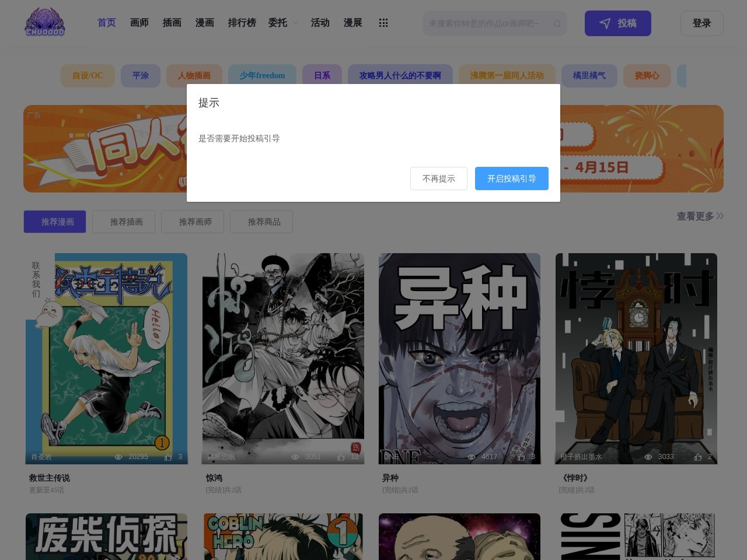Click the thumbs-up icon on 《悖时》 cover
The height and width of the screenshot is (560, 747).
(x=697, y=457)
